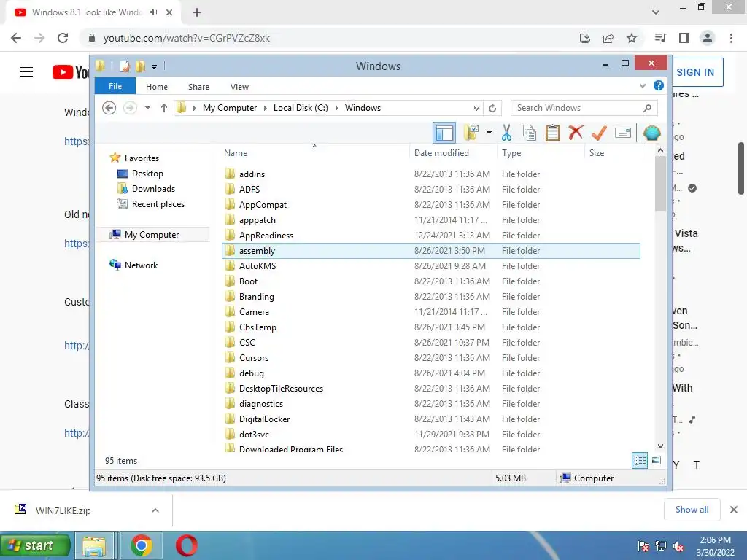Click the red X Delete icon
Screen dimensions: 747x560
click(576, 133)
